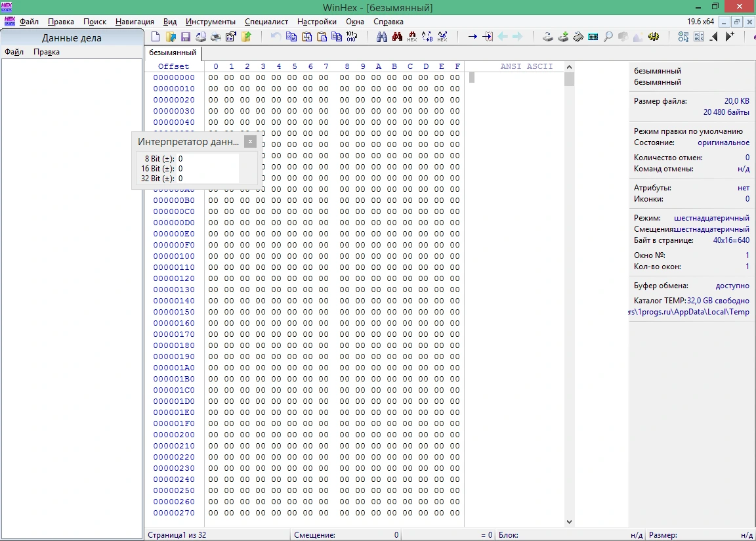This screenshot has width=756, height=541.
Task: Create a new file with the blank page icon
Action: coord(156,37)
